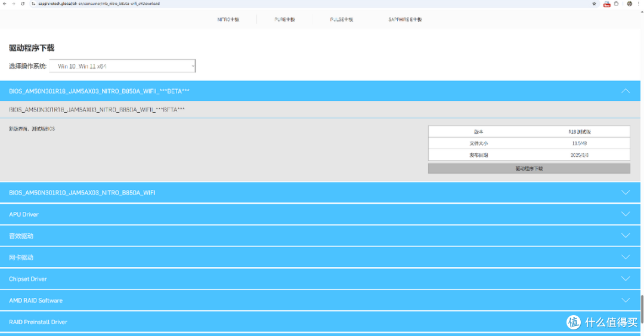Screen dimensions: 644x336
Task: Click the BIOS_AM50N301R18 BETA header bar
Action: pos(320,91)
